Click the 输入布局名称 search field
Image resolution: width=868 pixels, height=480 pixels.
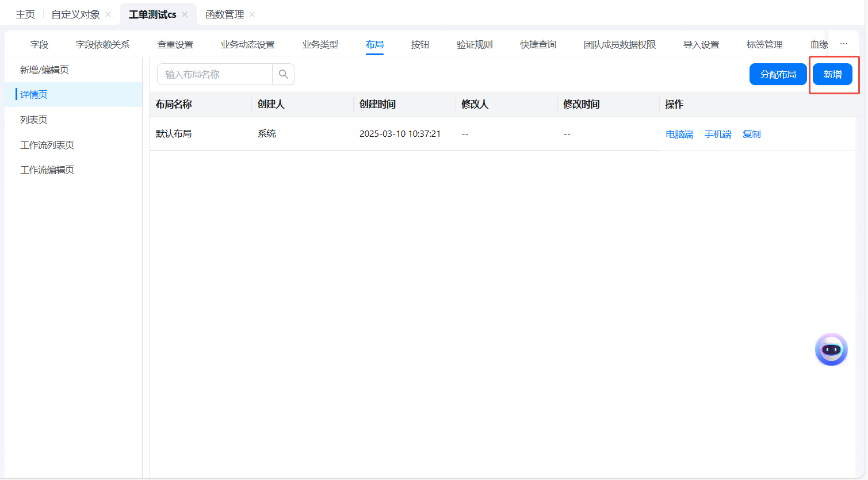pyautogui.click(x=215, y=74)
